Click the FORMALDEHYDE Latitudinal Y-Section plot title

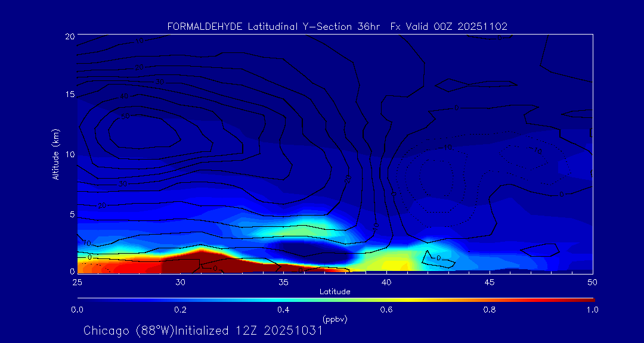(337, 27)
